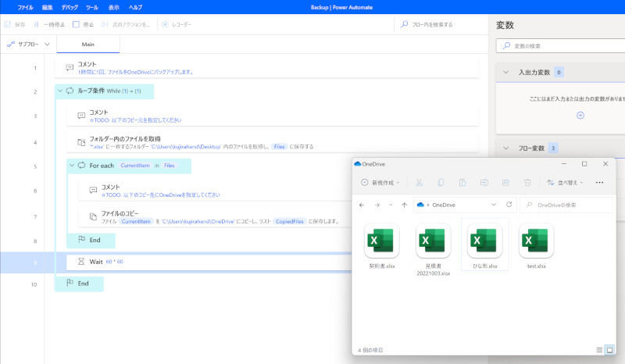Open the 編集 menu
Image resolution: width=625 pixels, height=364 pixels.
tap(47, 7)
